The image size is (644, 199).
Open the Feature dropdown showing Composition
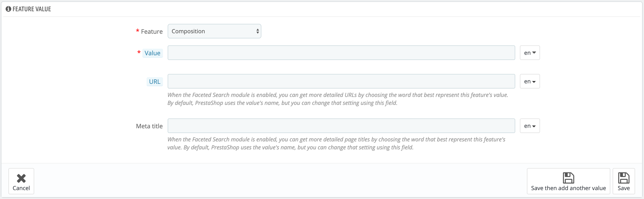214,31
